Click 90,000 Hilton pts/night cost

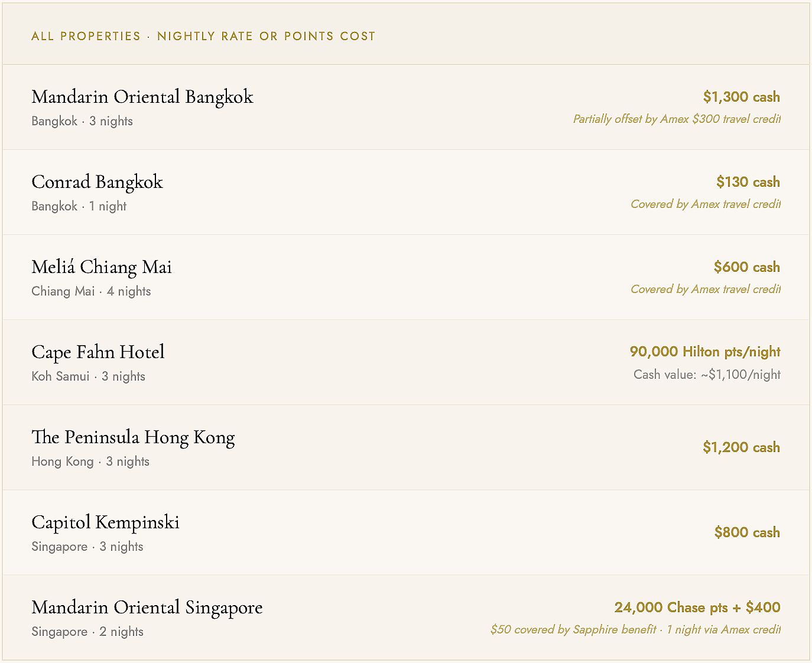pyautogui.click(x=705, y=352)
